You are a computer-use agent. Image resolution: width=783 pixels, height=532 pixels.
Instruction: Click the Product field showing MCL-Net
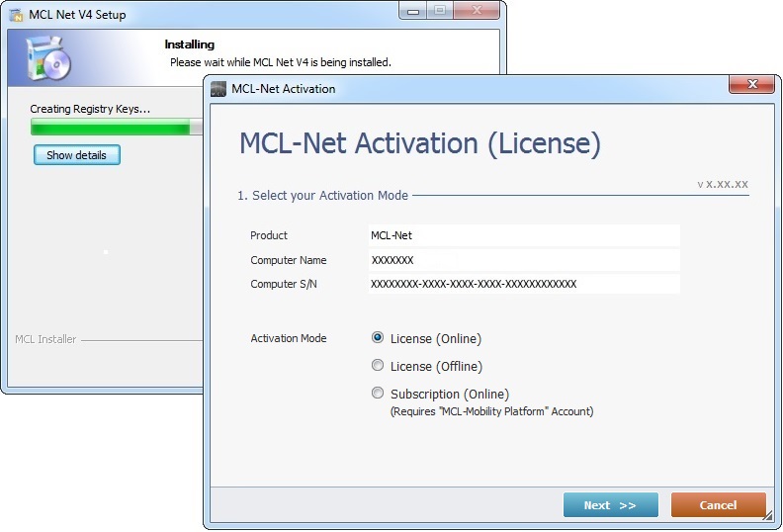[524, 235]
